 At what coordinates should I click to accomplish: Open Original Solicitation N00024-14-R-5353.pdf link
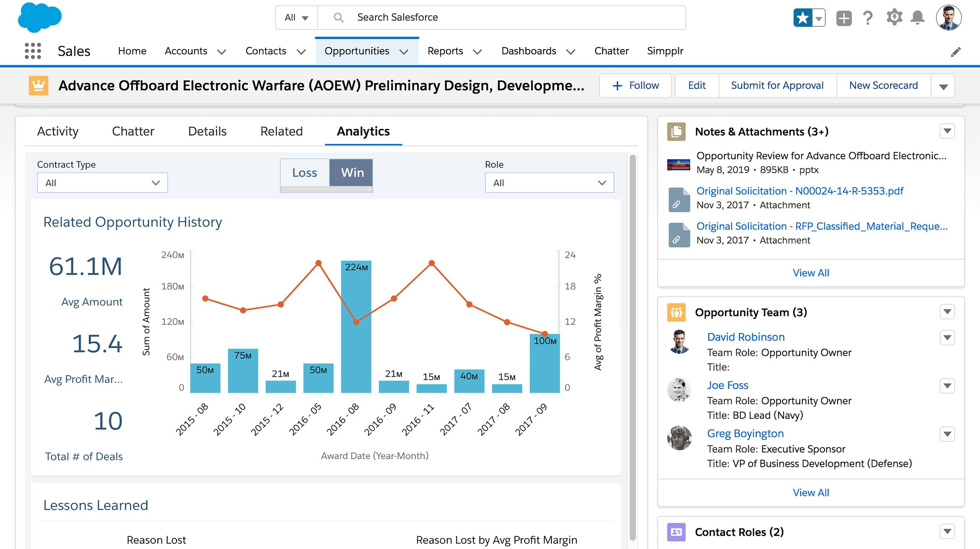pos(800,191)
